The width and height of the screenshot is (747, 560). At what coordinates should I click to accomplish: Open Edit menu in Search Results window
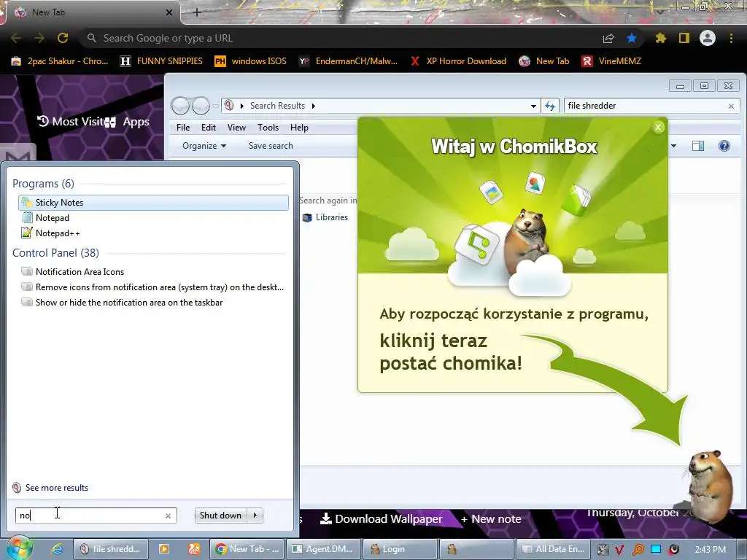pos(208,128)
